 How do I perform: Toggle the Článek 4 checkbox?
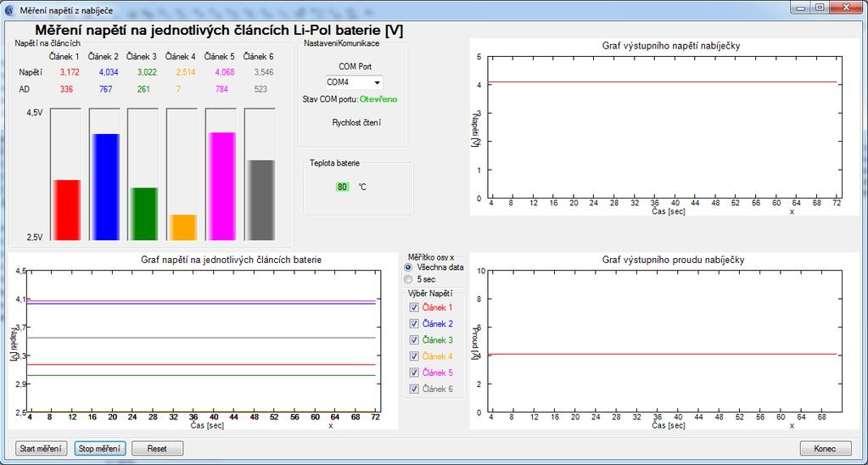click(413, 356)
